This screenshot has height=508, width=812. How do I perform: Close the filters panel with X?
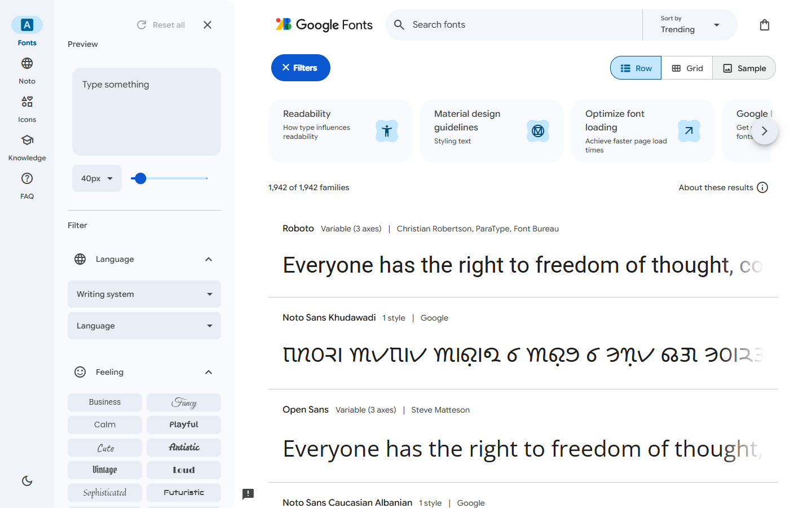(x=208, y=25)
